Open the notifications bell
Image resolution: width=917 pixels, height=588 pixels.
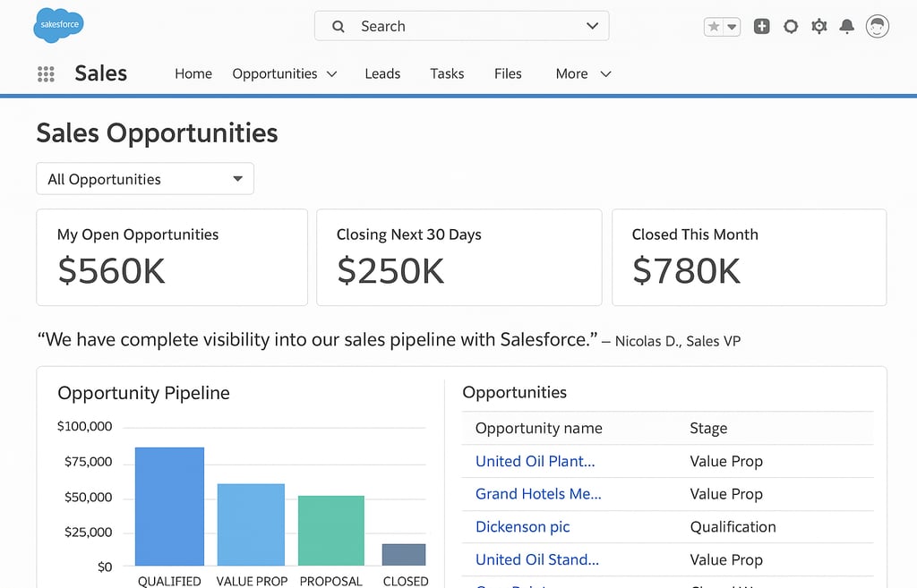click(846, 27)
